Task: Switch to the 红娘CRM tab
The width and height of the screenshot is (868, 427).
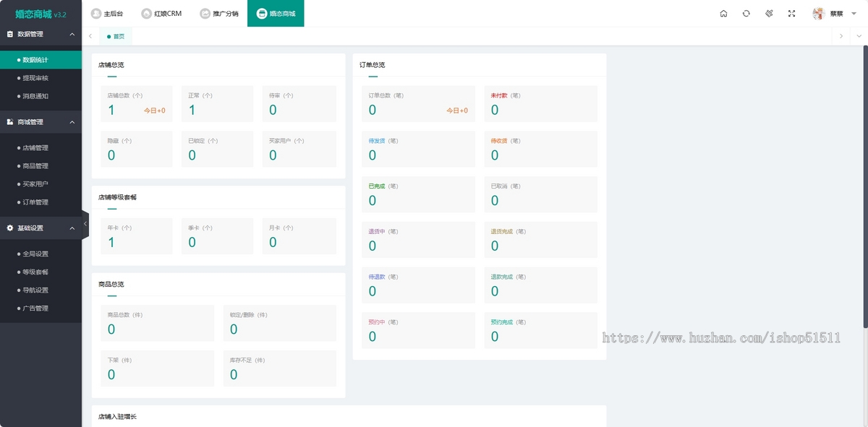Action: [x=162, y=14]
